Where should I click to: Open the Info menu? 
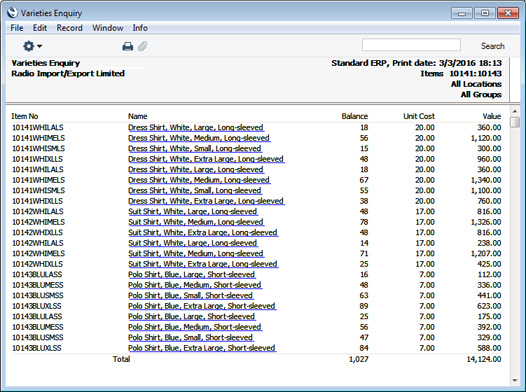click(x=140, y=28)
